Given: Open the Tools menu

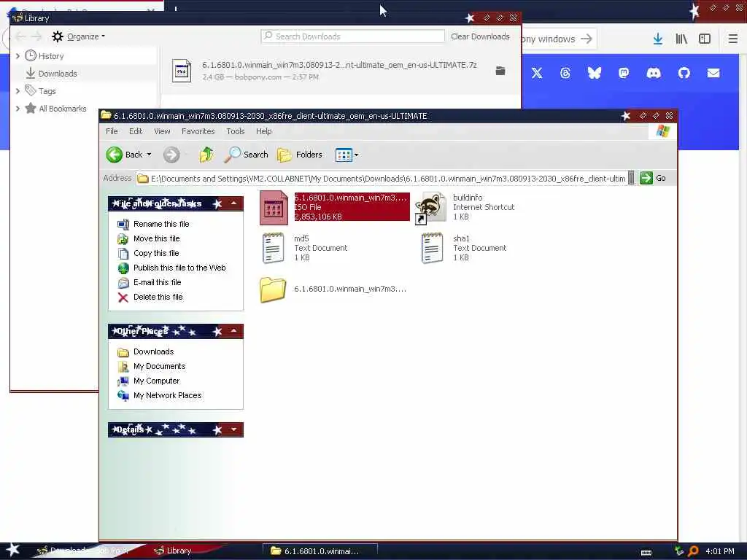Looking at the screenshot, I should point(236,131).
